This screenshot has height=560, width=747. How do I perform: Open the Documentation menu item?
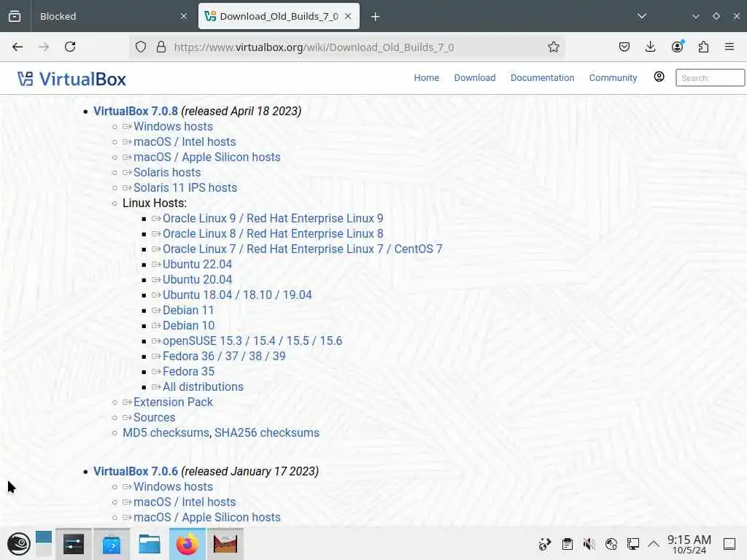(542, 77)
